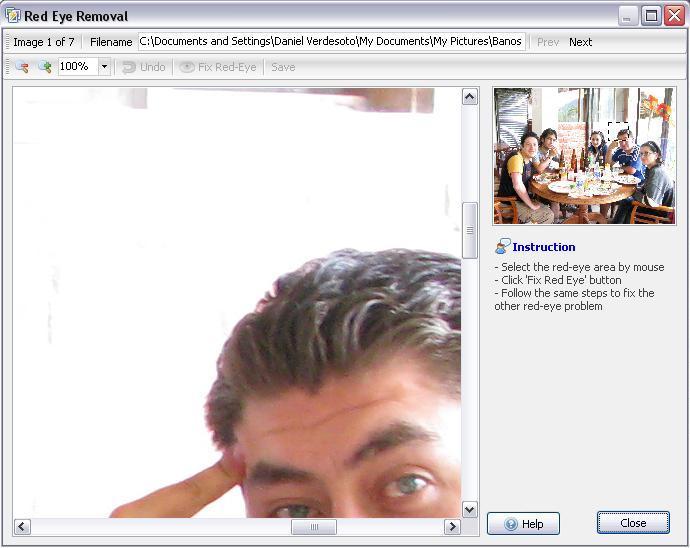690x548 pixels.
Task: Click the Prev image button
Action: [548, 42]
